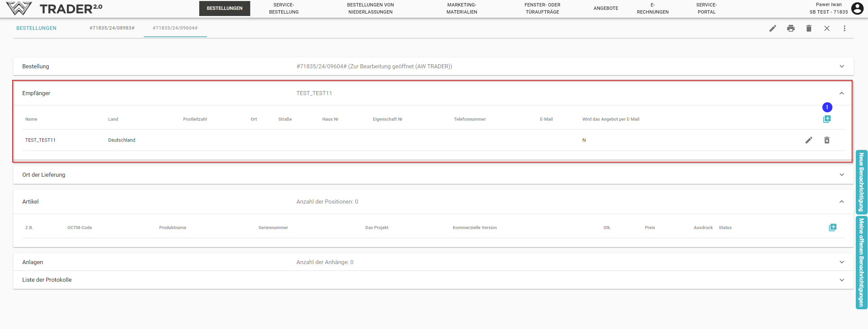The image size is (868, 329).
Task: Expand the Bestellung section
Action: tap(841, 66)
